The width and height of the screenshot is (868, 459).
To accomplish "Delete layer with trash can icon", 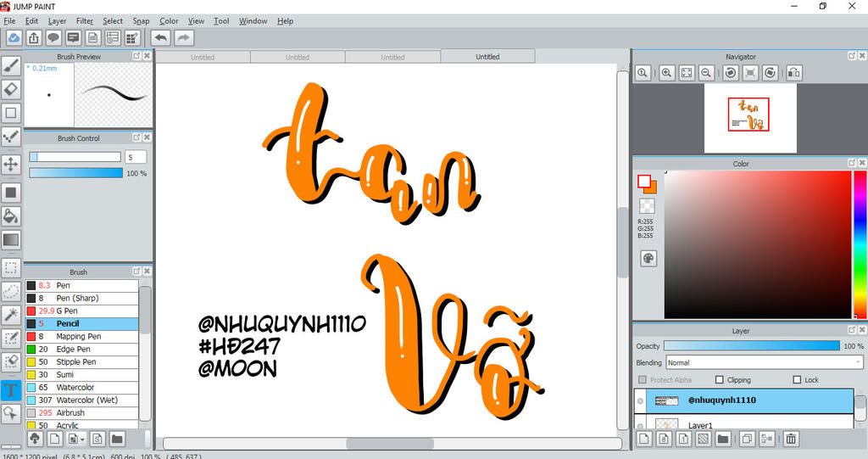I will tap(791, 439).
